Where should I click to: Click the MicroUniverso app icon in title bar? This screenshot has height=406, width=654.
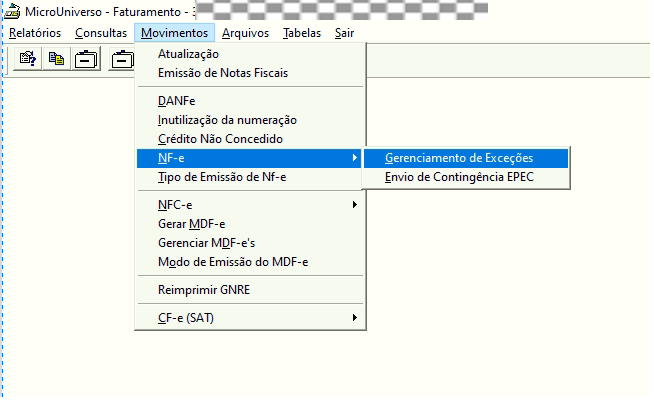click(12, 12)
